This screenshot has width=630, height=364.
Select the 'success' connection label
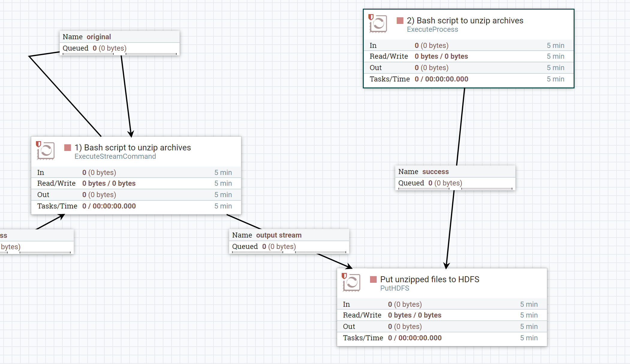(435, 172)
